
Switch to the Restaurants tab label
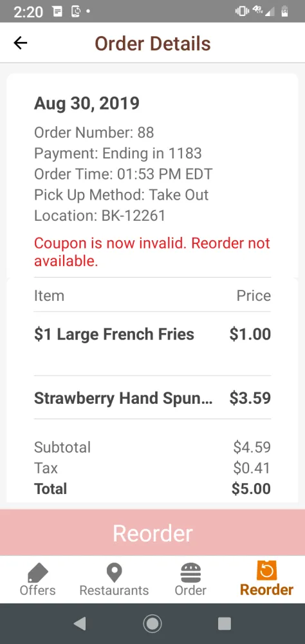point(114,590)
